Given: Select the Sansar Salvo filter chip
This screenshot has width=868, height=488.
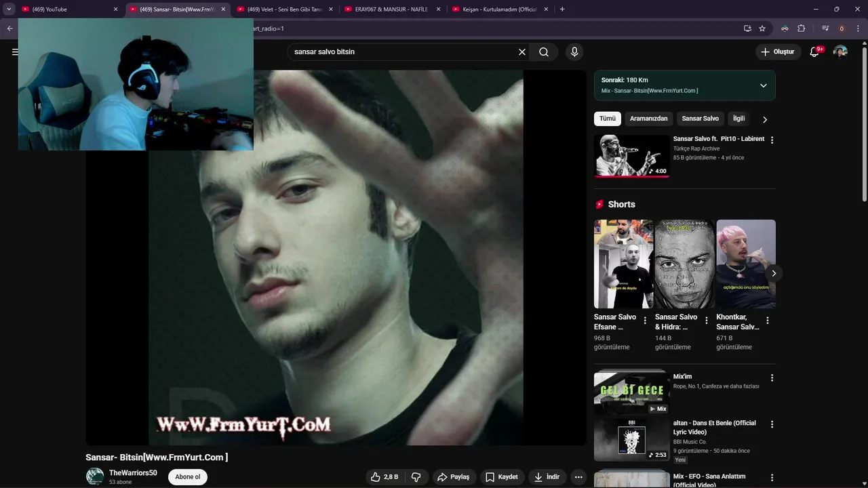Looking at the screenshot, I should [x=701, y=119].
